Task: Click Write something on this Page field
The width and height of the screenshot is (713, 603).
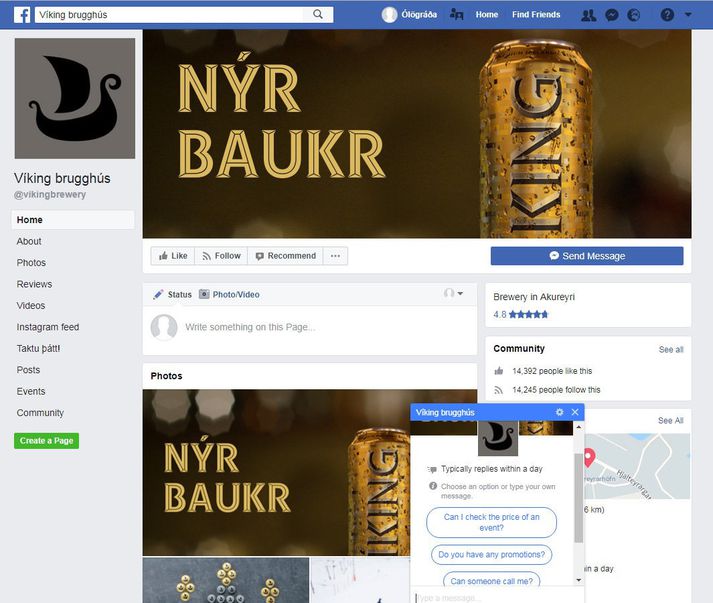Action: click(250, 327)
